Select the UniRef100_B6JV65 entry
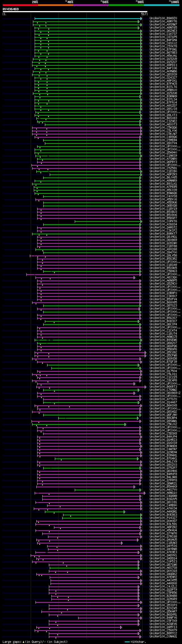Screen dimensions: 182x644 click(x=163, y=178)
